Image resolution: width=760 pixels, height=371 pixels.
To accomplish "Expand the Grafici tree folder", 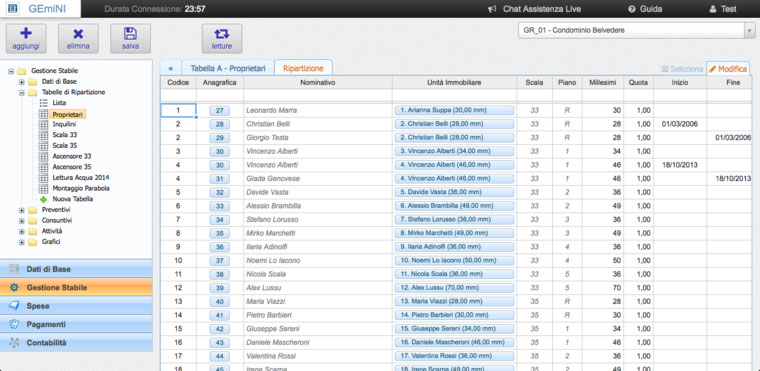I will 21,242.
